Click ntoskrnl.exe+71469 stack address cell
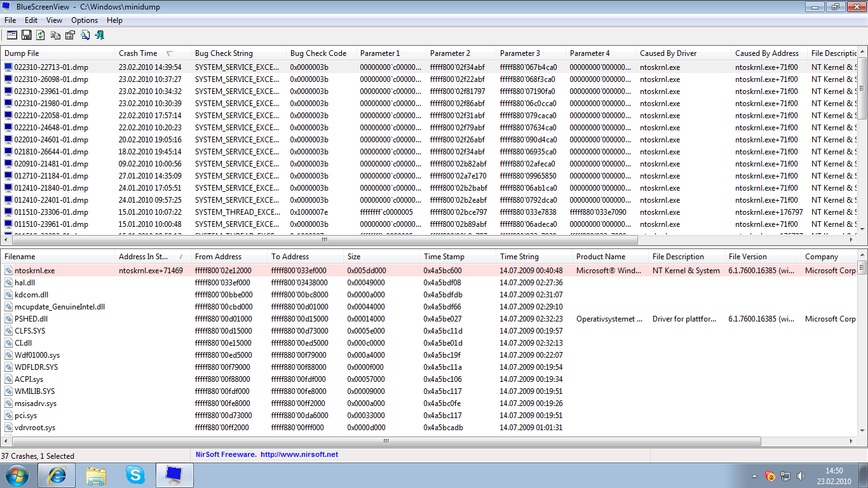The height and width of the screenshot is (488, 868). tap(151, 270)
